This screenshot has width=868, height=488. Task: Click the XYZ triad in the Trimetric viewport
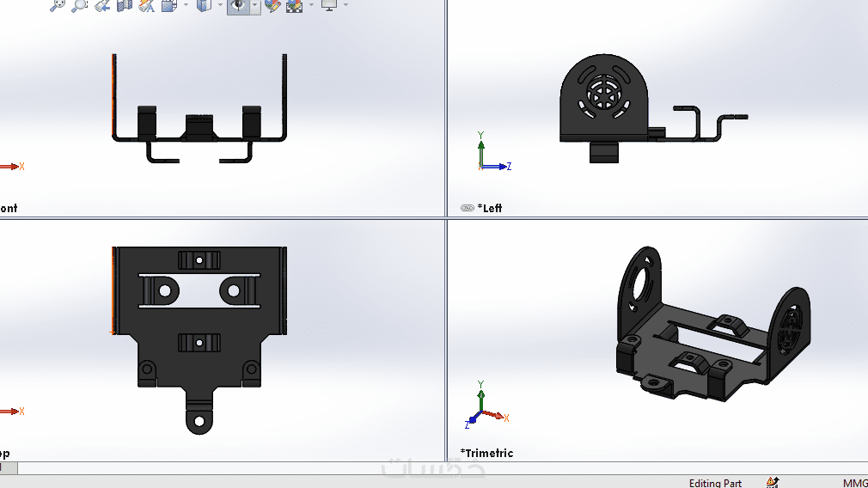click(486, 405)
